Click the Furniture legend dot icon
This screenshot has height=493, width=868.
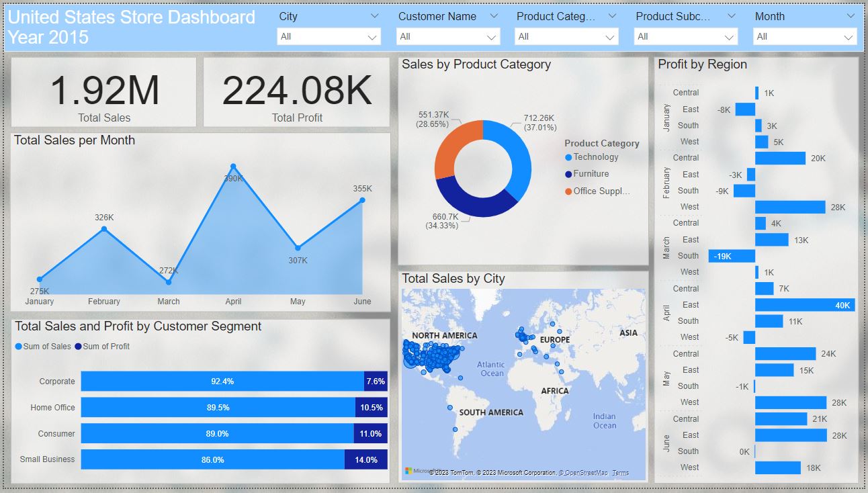tap(568, 174)
